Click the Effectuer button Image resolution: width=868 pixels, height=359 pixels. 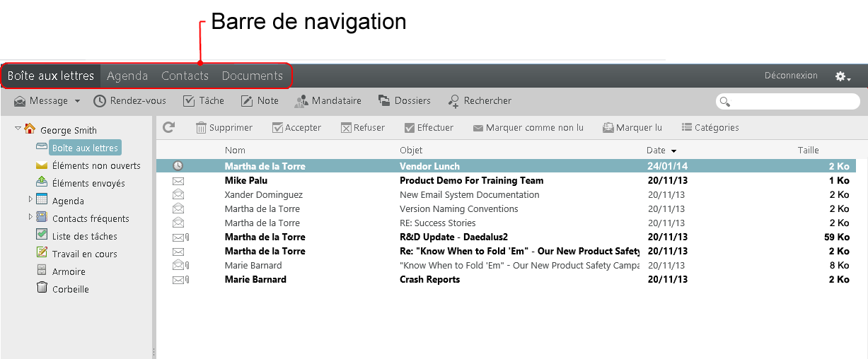(429, 128)
